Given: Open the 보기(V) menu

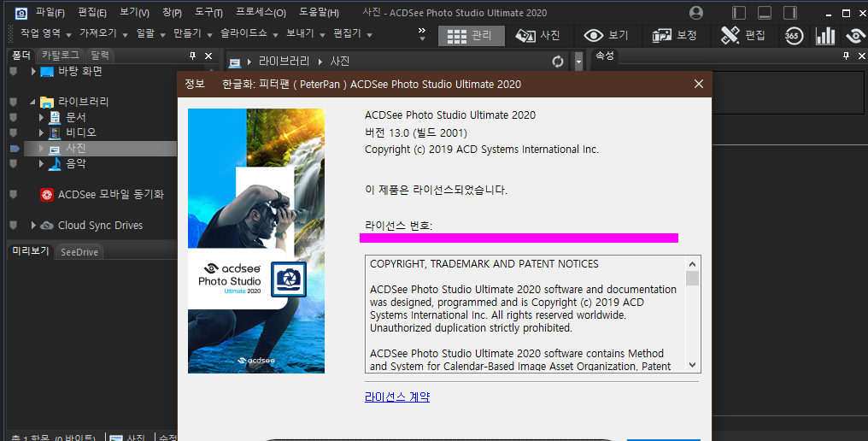Looking at the screenshot, I should 134,12.
